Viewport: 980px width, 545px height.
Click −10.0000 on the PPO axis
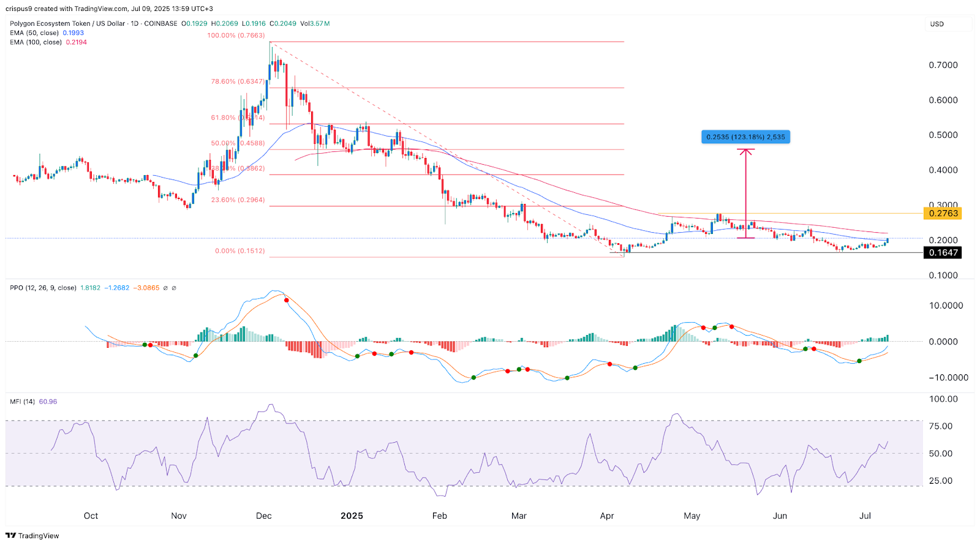click(949, 378)
